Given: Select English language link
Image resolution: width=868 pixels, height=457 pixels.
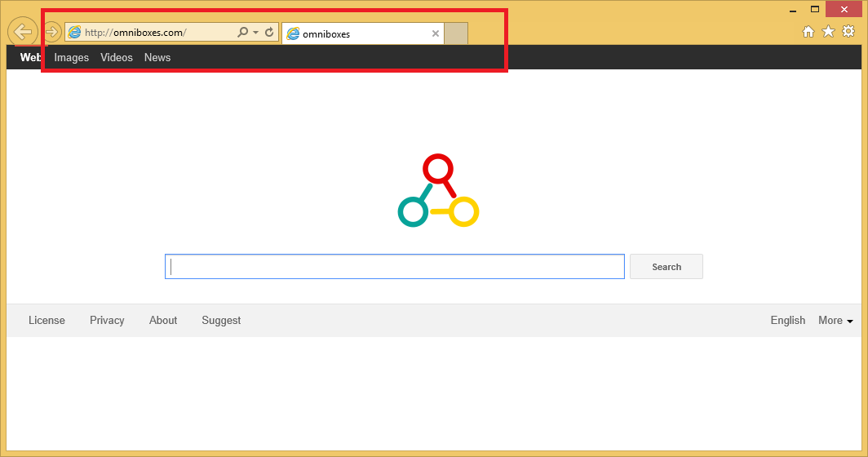Looking at the screenshot, I should click(x=788, y=320).
